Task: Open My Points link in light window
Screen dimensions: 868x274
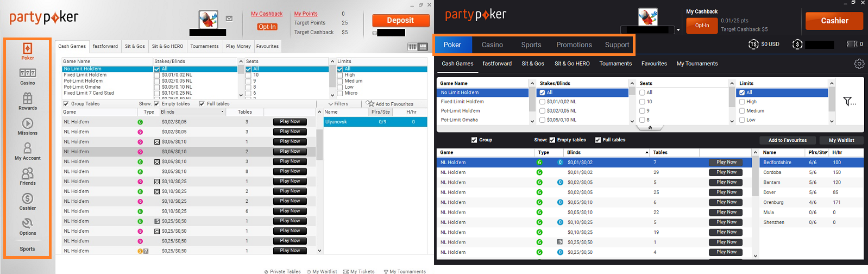Action: (306, 14)
